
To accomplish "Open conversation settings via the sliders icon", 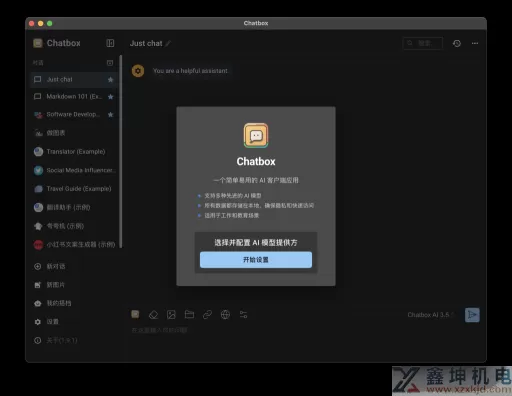I will [x=243, y=314].
